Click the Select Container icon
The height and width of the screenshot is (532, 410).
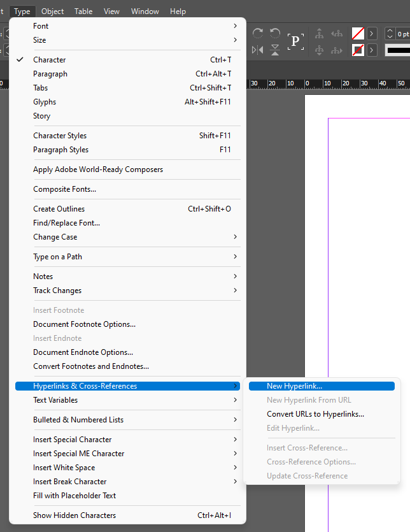(319, 33)
